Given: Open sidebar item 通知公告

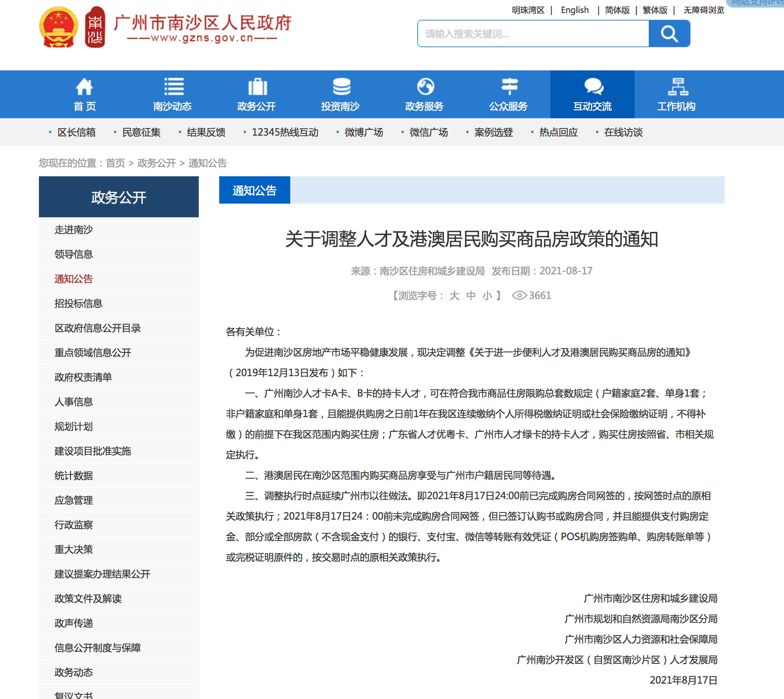Looking at the screenshot, I should [74, 279].
